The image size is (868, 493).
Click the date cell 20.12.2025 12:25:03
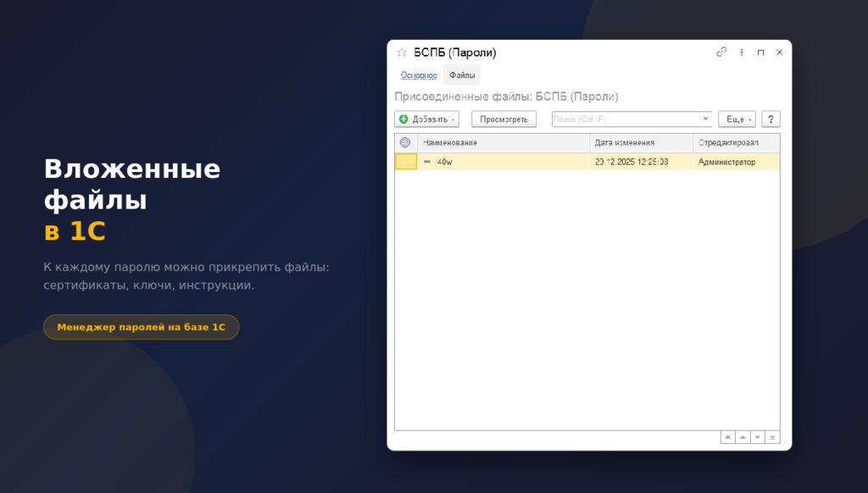pos(642,162)
